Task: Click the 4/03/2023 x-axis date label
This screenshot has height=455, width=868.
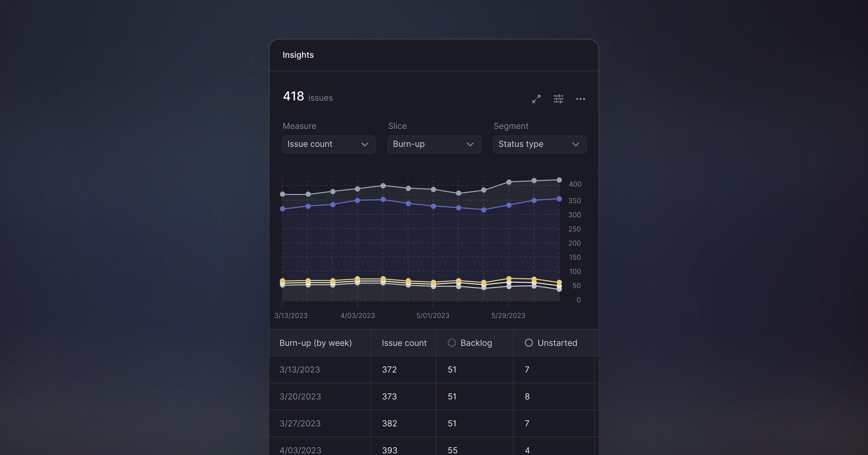Action: [x=357, y=316]
